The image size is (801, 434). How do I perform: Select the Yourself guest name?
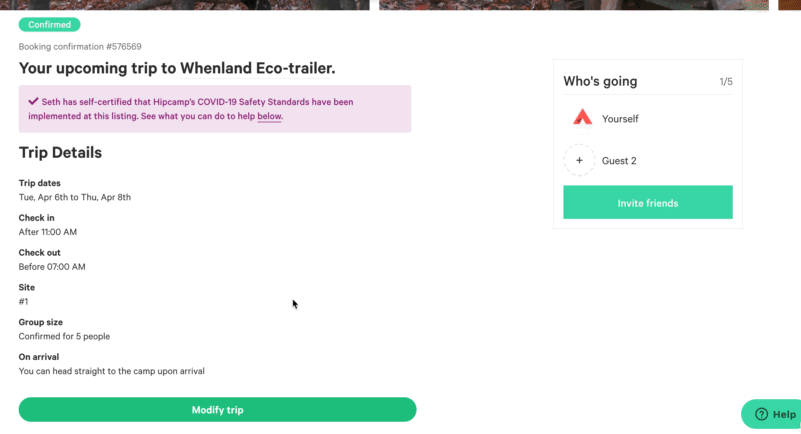[620, 119]
